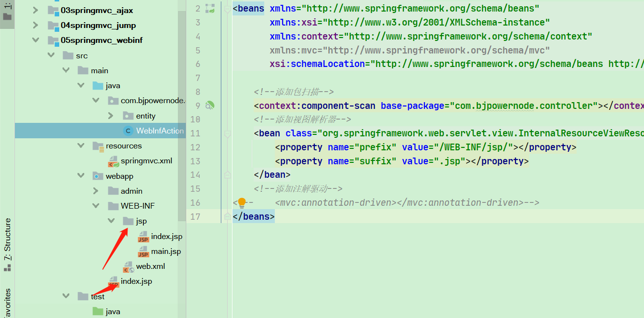The width and height of the screenshot is (644, 318).
Task: Open the Structure tool window tab
Action: (x=7, y=245)
